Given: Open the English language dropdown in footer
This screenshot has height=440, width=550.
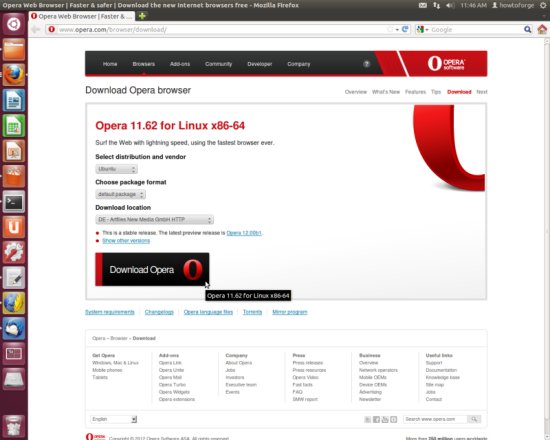Looking at the screenshot, I should point(114,419).
